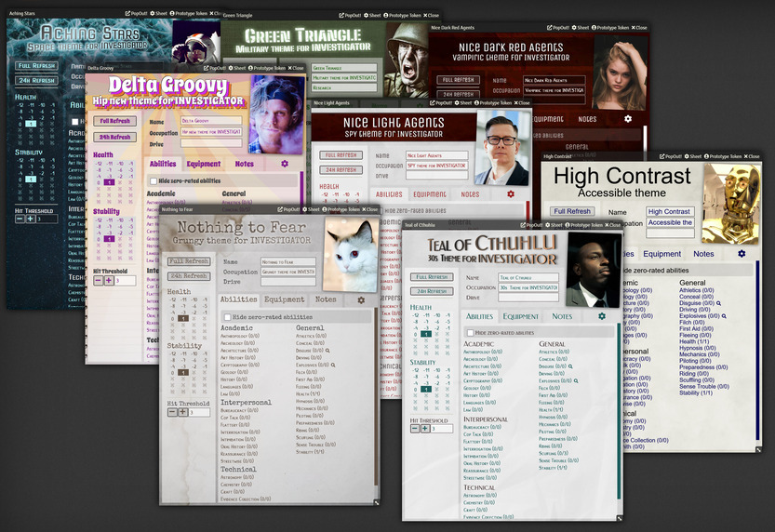
Task: Click soldier portrait in Green Triangle sheet
Action: (408, 60)
